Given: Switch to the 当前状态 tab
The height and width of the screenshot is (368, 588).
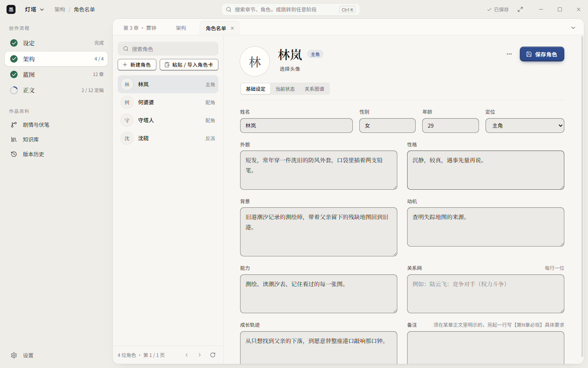Looking at the screenshot, I should (285, 89).
